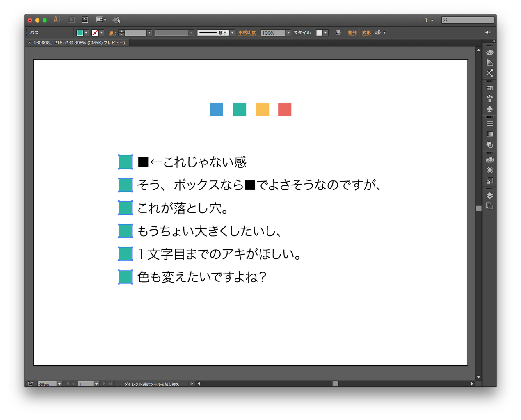The width and height of the screenshot is (521, 420).
Task: Close the 160608_1216.ai document tab
Action: pyautogui.click(x=29, y=43)
